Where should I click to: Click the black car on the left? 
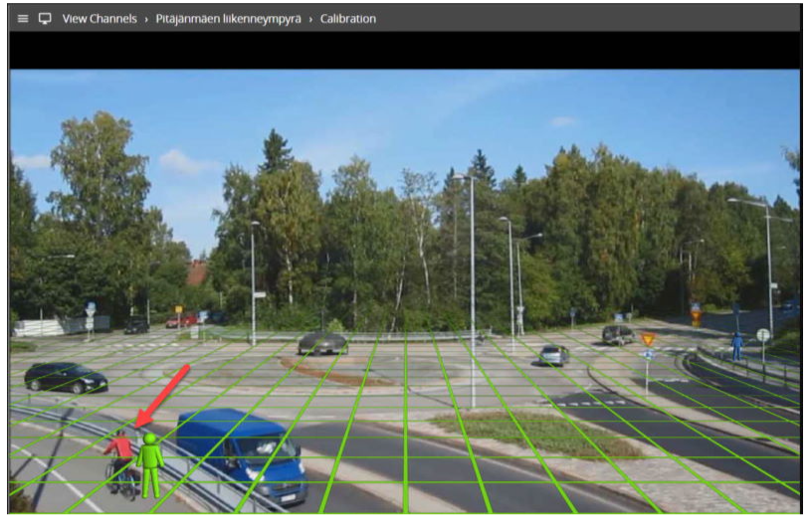[x=65, y=377]
